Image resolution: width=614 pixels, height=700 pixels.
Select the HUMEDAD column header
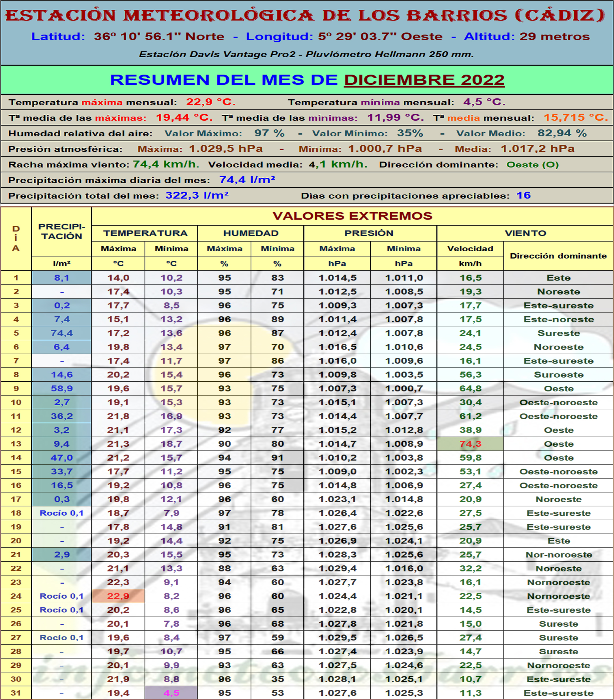tap(251, 233)
